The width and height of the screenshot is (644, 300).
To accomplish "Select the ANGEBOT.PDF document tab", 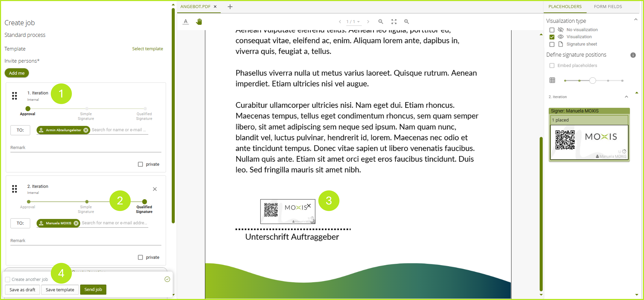I will click(x=195, y=7).
